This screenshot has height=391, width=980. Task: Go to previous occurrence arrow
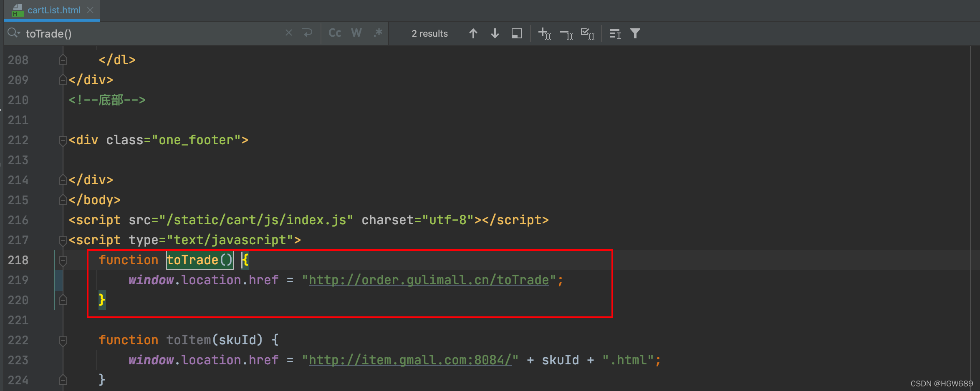(x=473, y=33)
